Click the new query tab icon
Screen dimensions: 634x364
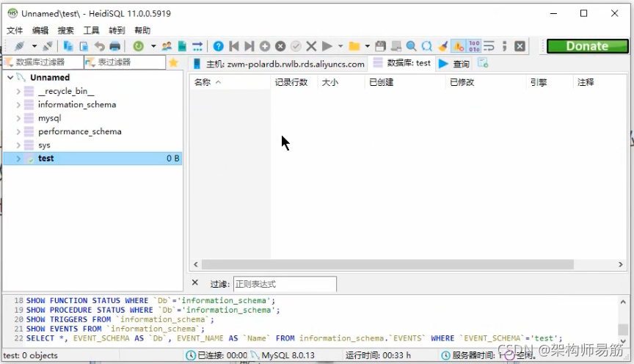(483, 63)
